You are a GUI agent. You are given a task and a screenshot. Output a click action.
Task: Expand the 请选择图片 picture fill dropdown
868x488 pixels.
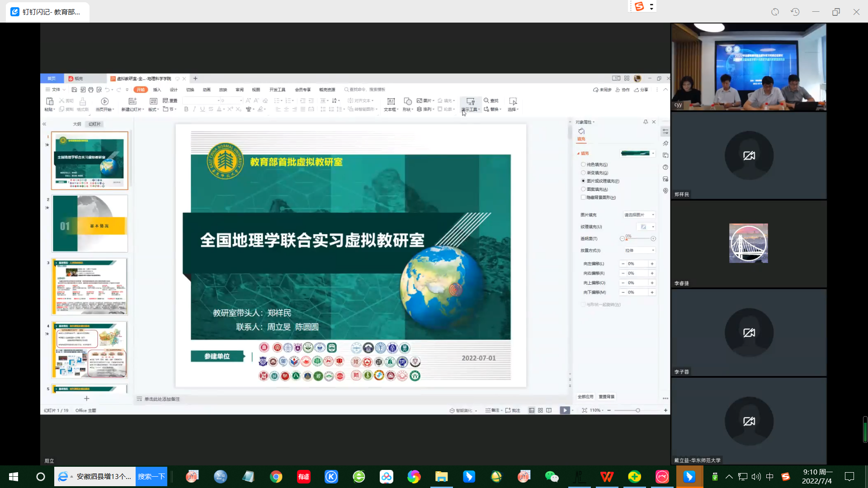click(x=639, y=215)
